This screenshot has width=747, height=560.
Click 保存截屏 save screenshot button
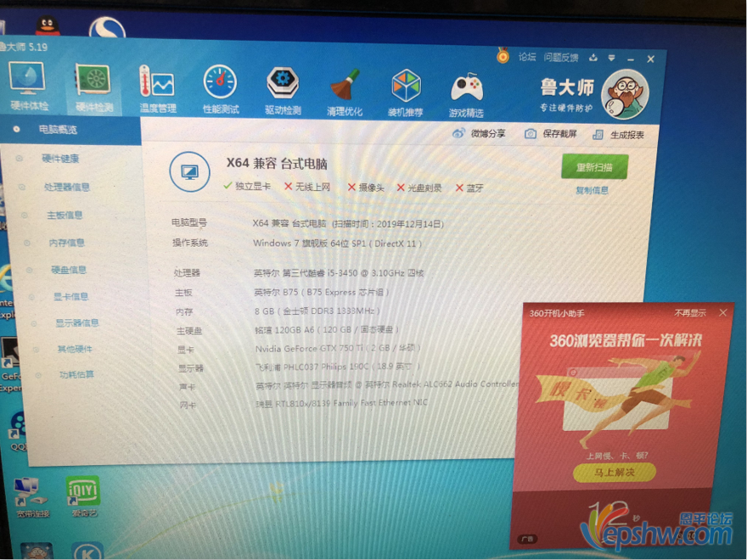[x=551, y=134]
